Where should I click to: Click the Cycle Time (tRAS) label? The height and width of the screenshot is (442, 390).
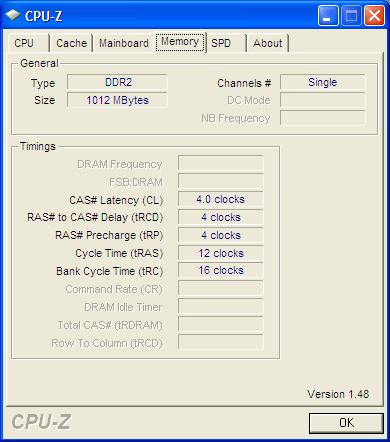tap(119, 253)
